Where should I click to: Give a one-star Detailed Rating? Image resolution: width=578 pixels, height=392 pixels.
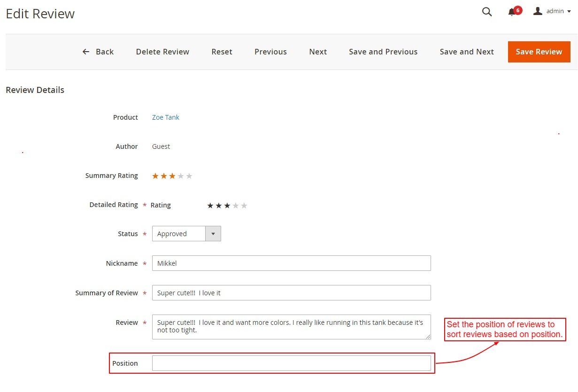click(210, 205)
